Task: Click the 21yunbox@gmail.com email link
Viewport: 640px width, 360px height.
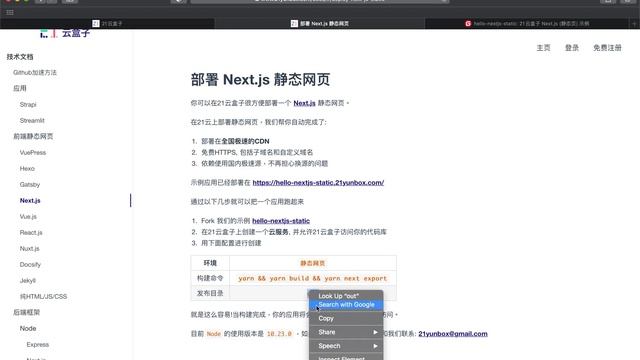Action: 453,334
